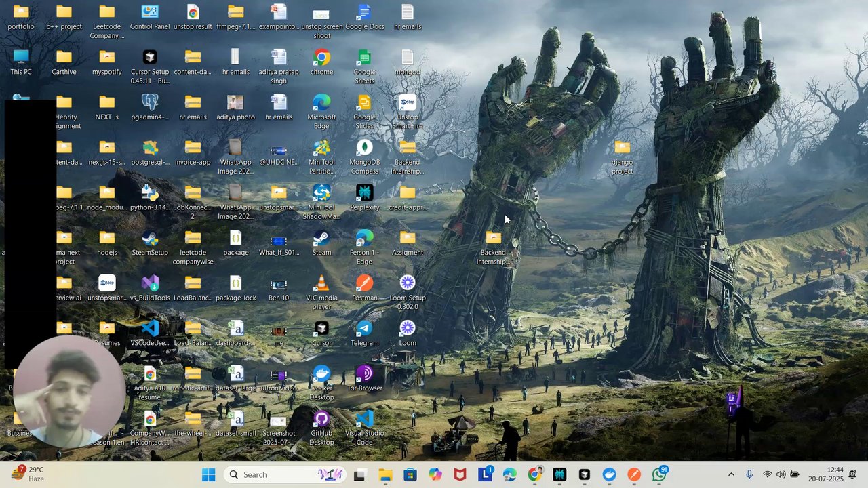Select the MiniTool Partition desktop icon

(321, 157)
